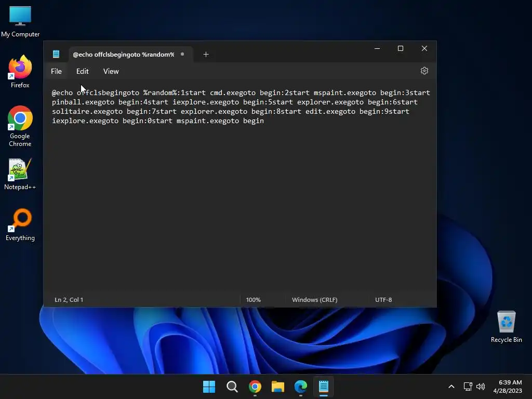532x399 pixels.
Task: Click the Notepad taskbar icon
Action: [x=324, y=387]
